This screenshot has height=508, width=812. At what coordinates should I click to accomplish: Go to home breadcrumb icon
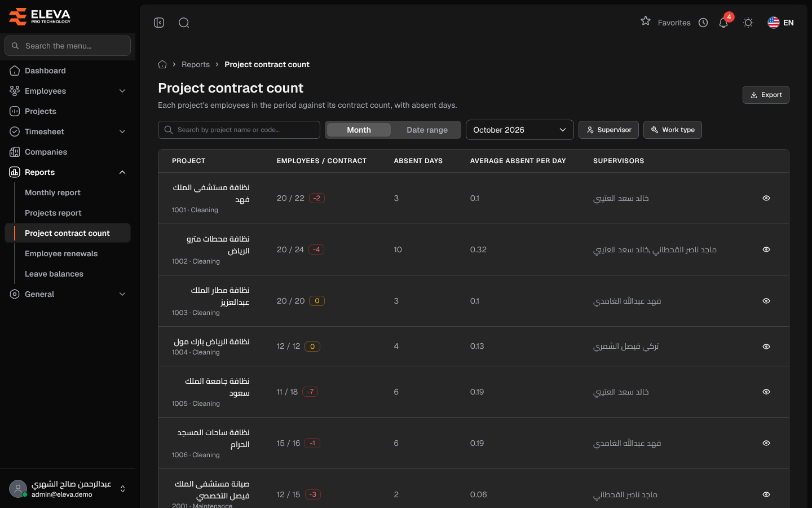click(x=162, y=64)
